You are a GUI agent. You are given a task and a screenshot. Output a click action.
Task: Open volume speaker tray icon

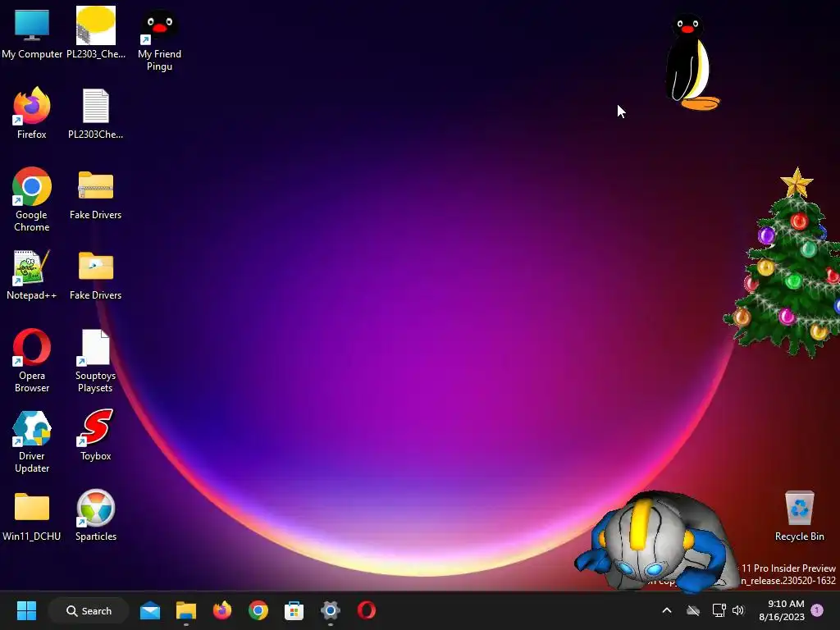[x=738, y=610]
